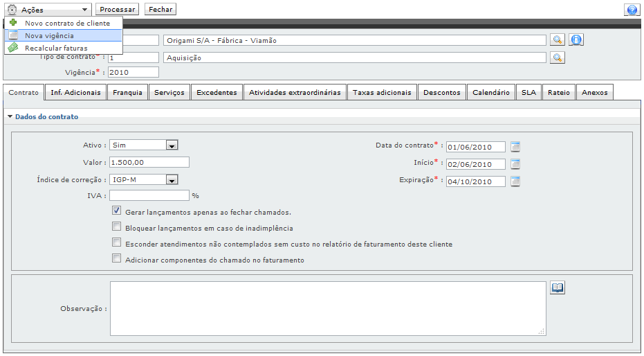Click the Fechar button
This screenshot has width=644, height=356.
[x=160, y=9]
